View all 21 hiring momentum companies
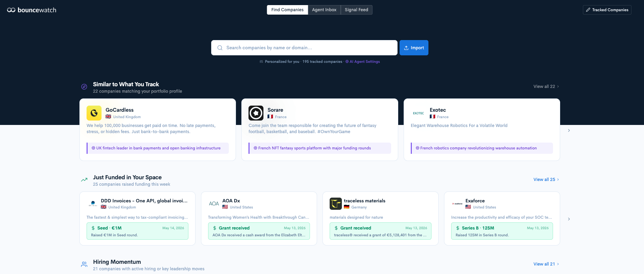The height and width of the screenshot is (274, 644). tap(546, 264)
